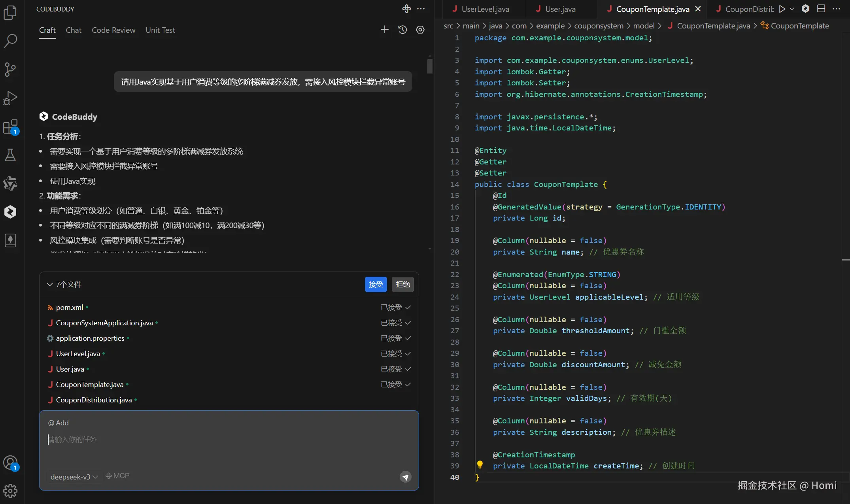The image size is (850, 504).
Task: Open the Search view in the activity bar
Action: click(x=10, y=41)
